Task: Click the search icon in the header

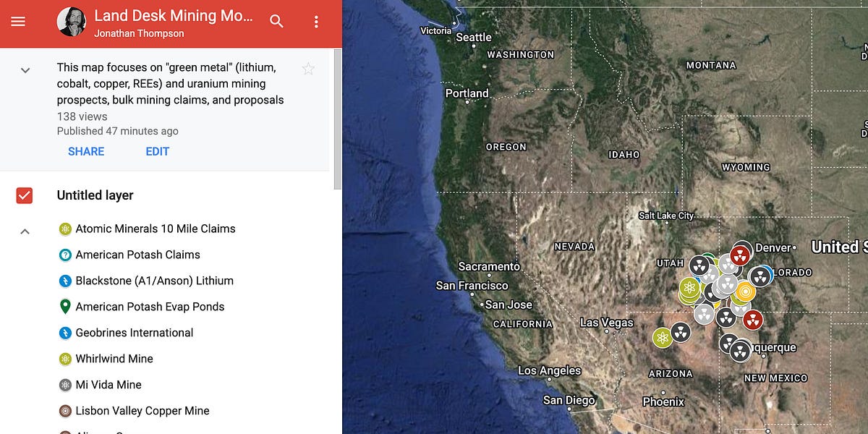Action: pyautogui.click(x=276, y=22)
